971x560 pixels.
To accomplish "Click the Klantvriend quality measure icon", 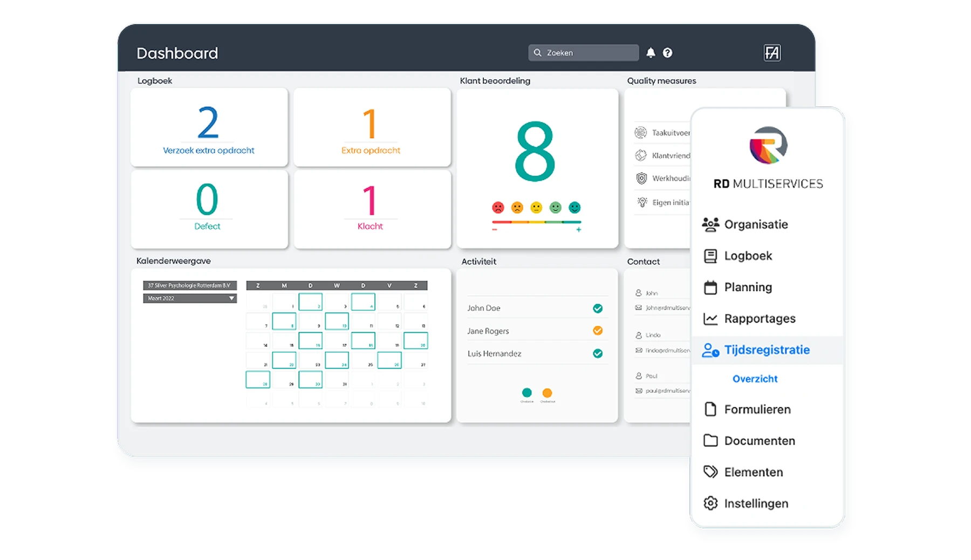I will (x=641, y=155).
